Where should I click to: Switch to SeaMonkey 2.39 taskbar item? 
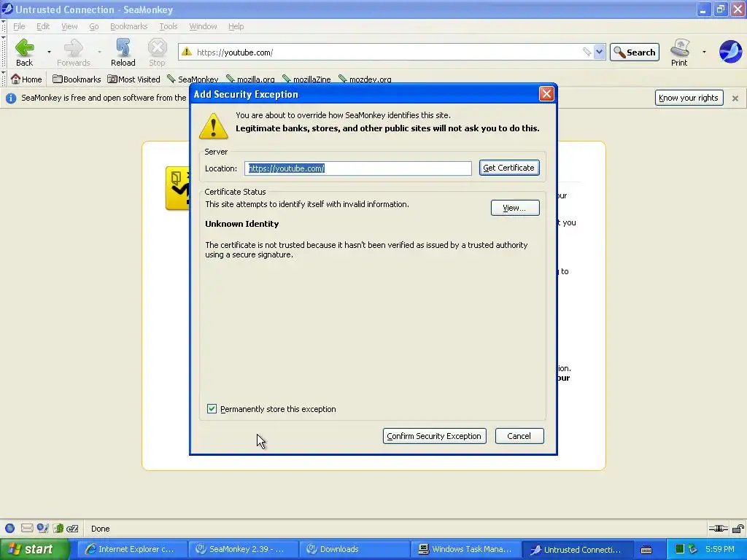pyautogui.click(x=243, y=549)
